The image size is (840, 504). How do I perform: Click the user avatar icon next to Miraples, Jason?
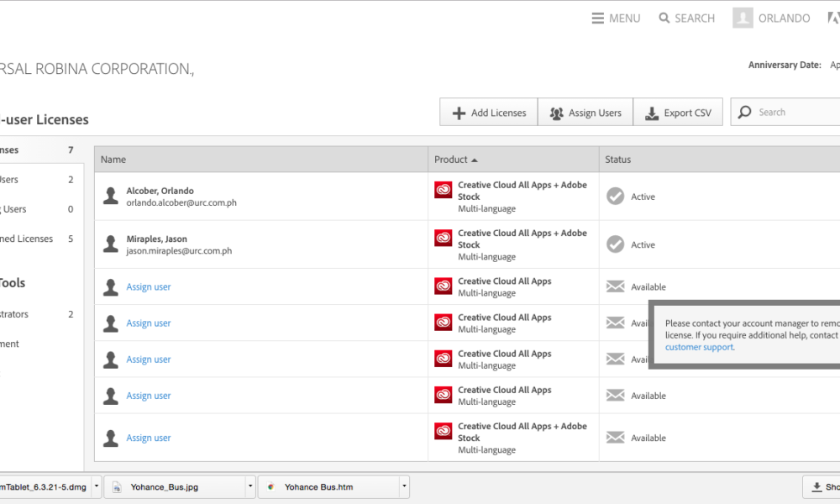(x=110, y=244)
